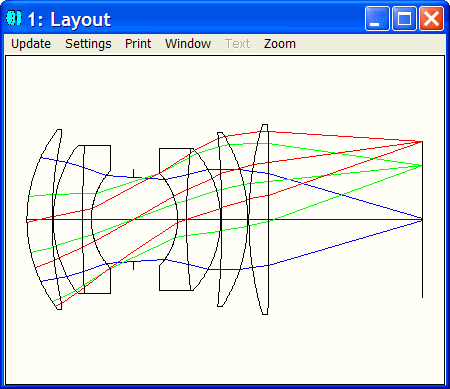Click the blue on-axis focus point at image plane
This screenshot has height=389, width=450.
422,219
